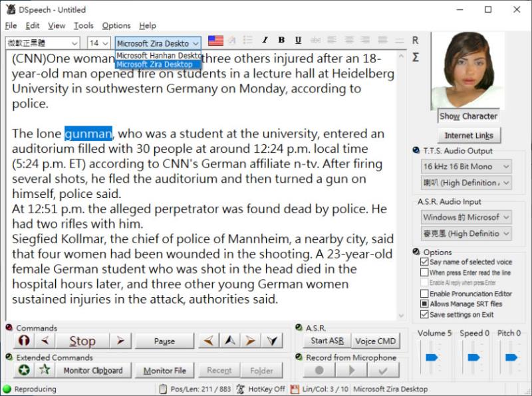The width and height of the screenshot is (532, 396).
Task: Click the Speed slider handle
Action: click(473, 357)
